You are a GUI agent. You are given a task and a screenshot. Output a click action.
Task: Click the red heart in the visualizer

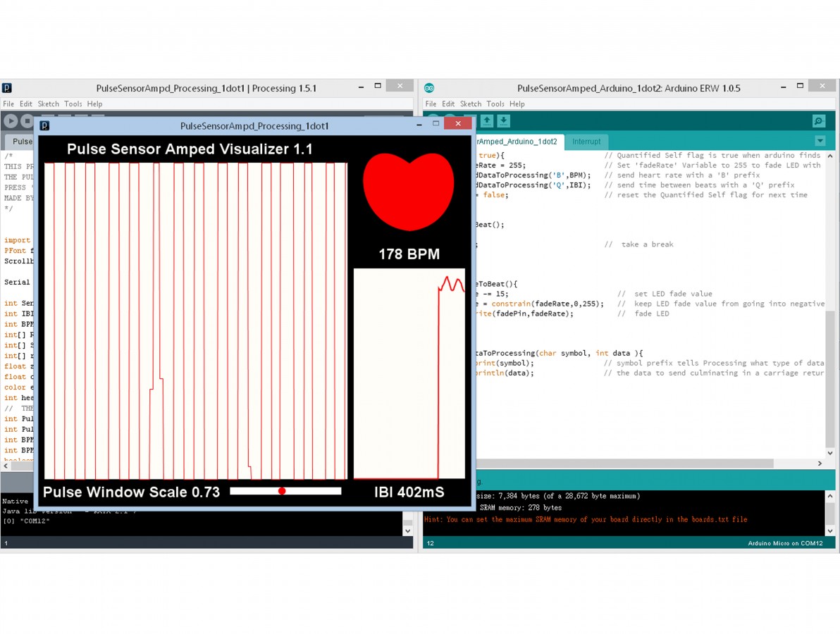tap(409, 189)
